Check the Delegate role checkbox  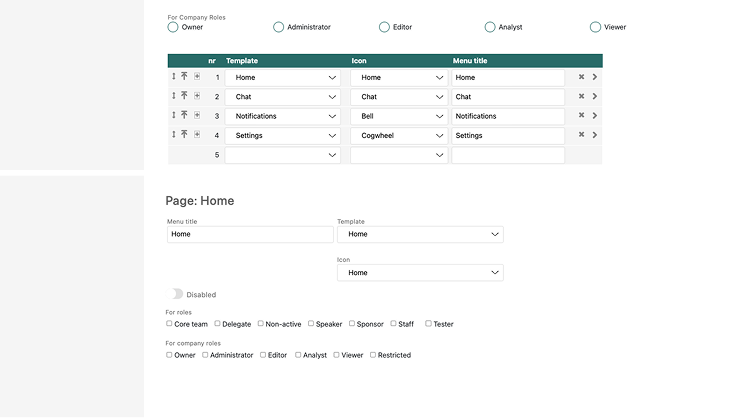[x=218, y=323]
